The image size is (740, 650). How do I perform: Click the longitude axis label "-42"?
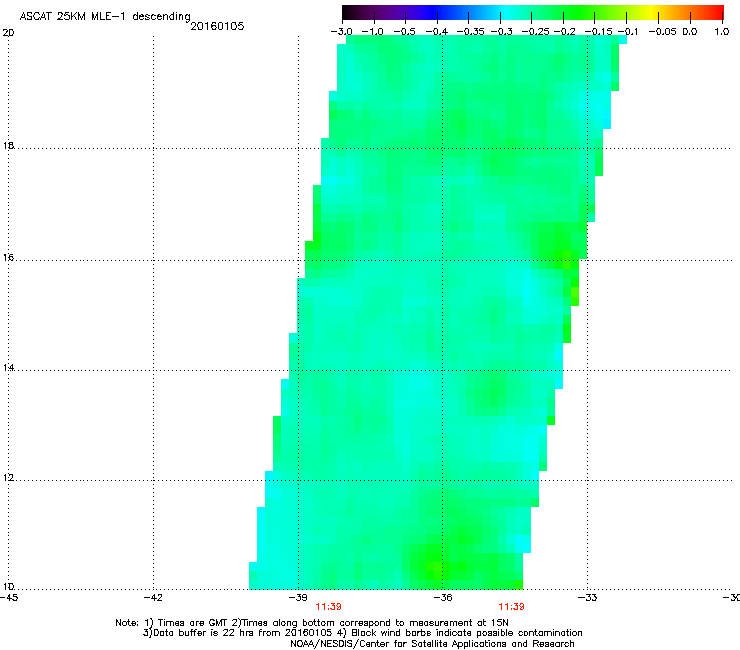coord(153,598)
